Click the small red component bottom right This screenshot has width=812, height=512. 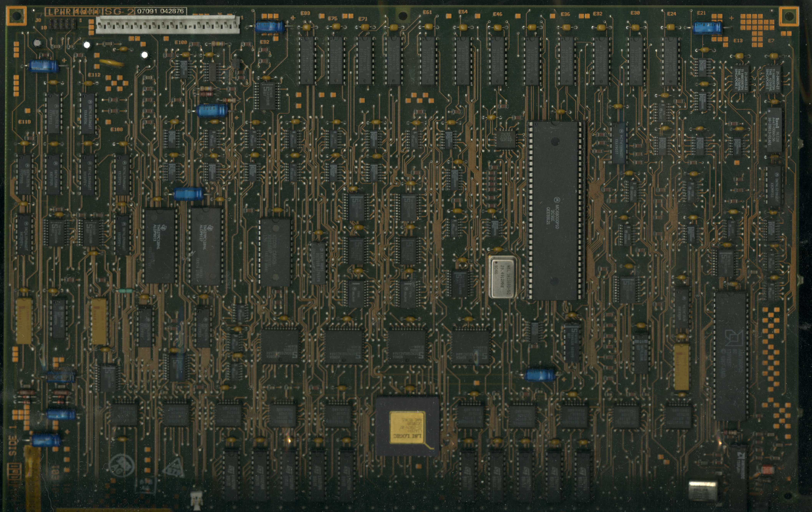tap(767, 470)
